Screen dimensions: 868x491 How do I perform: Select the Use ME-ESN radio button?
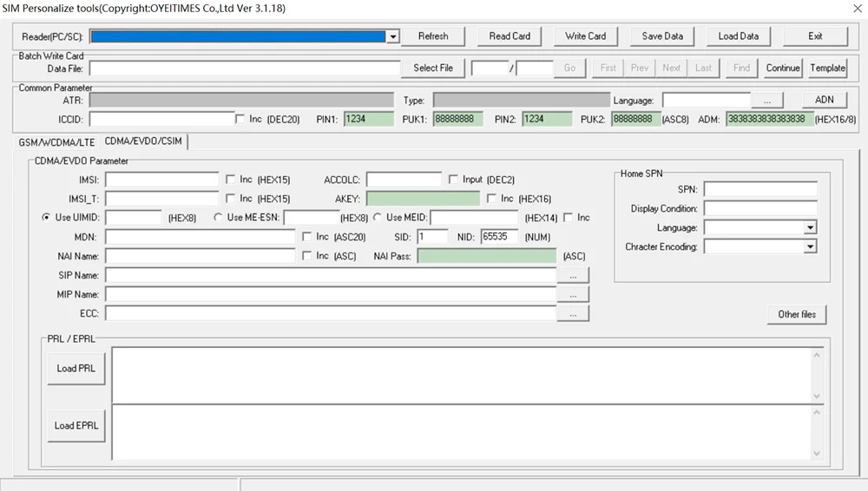coord(218,218)
